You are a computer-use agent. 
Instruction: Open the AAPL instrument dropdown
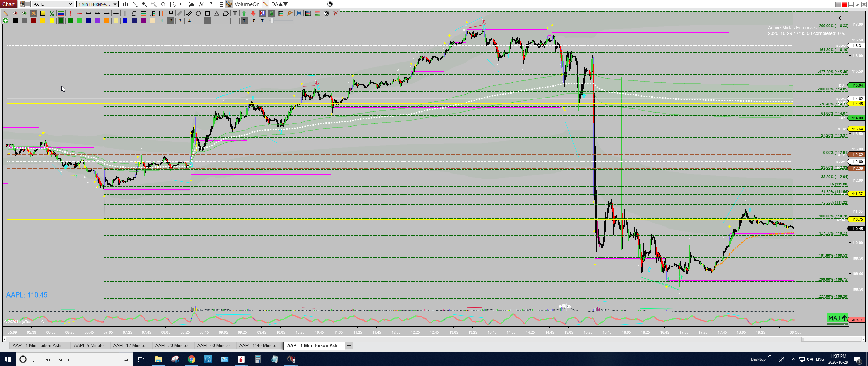click(53, 4)
